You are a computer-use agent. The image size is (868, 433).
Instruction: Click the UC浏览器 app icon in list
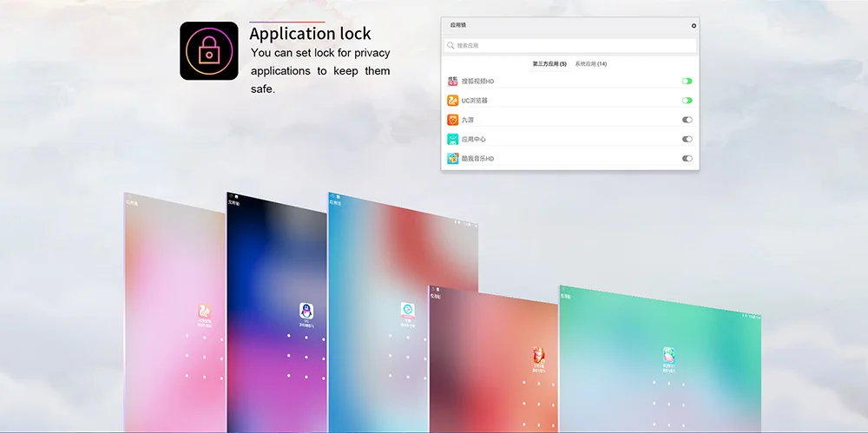[x=453, y=100]
